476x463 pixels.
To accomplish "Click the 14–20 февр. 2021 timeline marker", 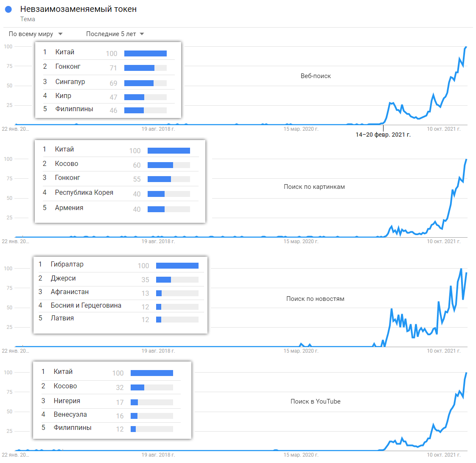I will click(383, 135).
